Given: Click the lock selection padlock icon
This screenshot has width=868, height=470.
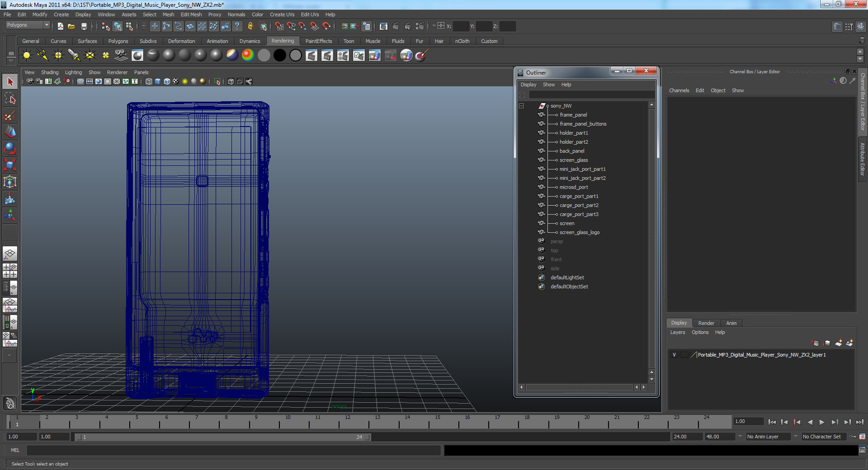Looking at the screenshot, I should pyautogui.click(x=250, y=26).
